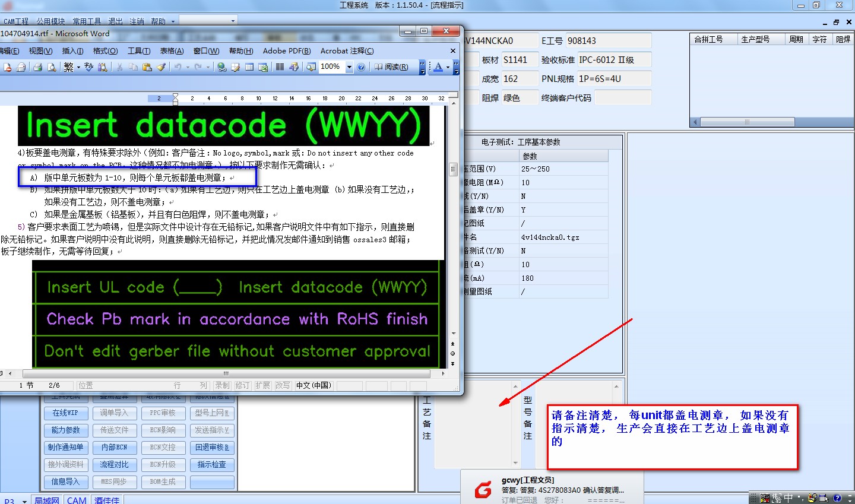Open the combo box in CAM top menu bar
855x504 pixels.
[208, 21]
